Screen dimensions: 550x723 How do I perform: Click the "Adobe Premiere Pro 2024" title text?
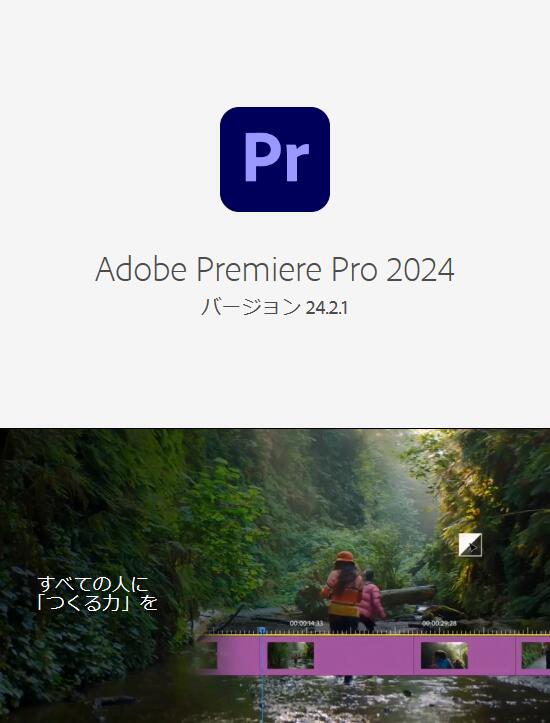click(x=275, y=269)
